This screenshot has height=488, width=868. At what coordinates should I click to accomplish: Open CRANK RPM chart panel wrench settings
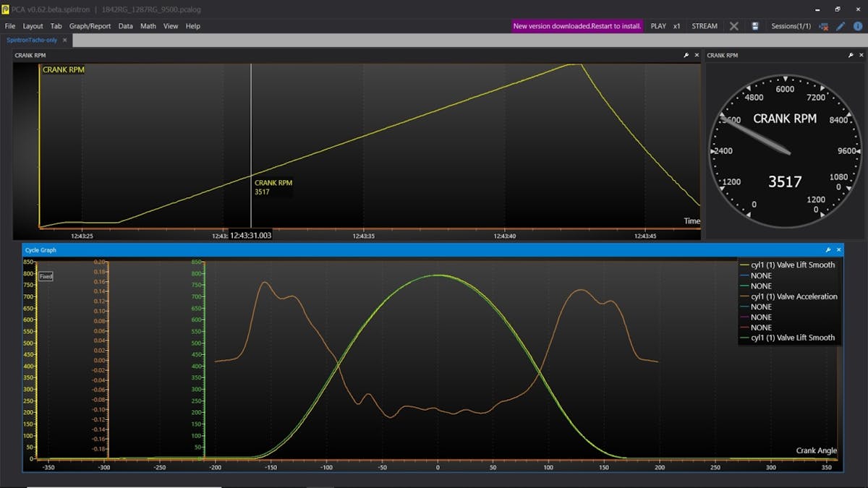pos(686,55)
